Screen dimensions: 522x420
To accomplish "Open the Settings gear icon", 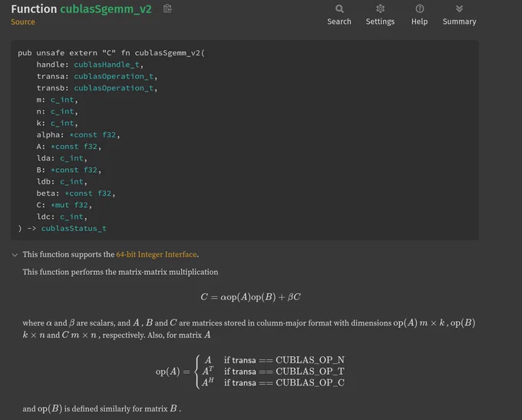I will pyautogui.click(x=380, y=8).
